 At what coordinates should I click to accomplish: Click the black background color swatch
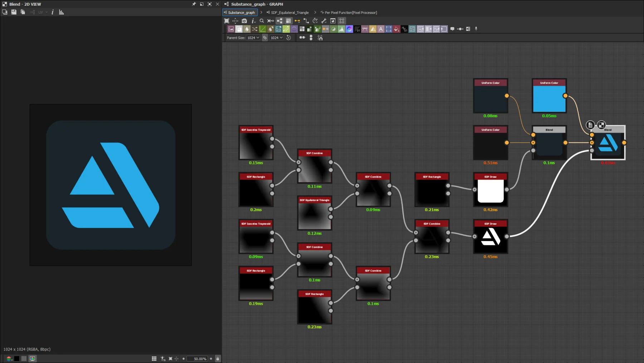point(17,358)
